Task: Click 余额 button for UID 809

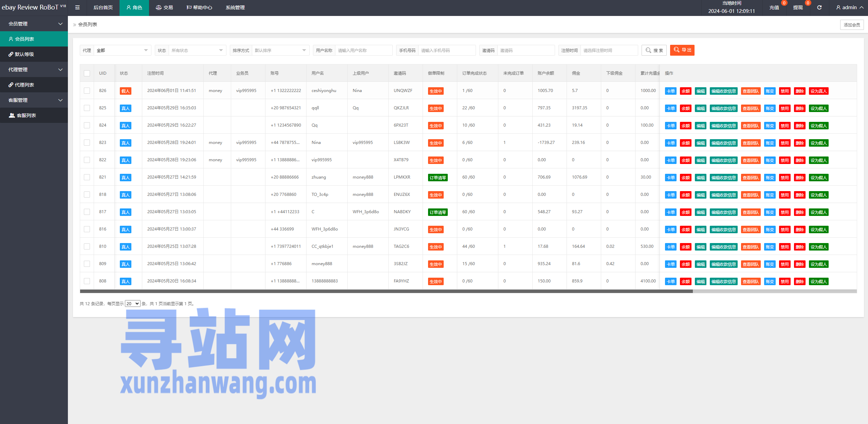Action: 686,264
